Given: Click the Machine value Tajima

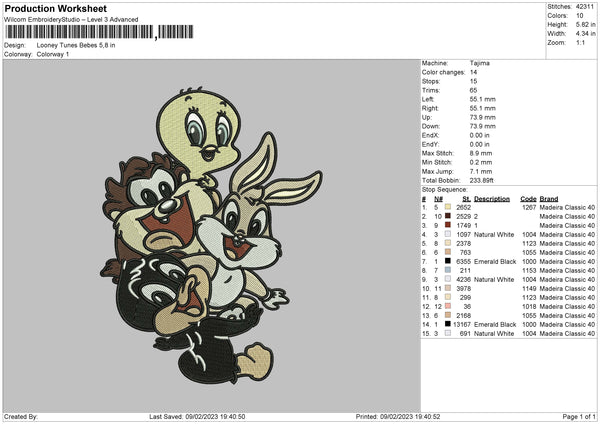Looking at the screenshot, I should (x=479, y=63).
